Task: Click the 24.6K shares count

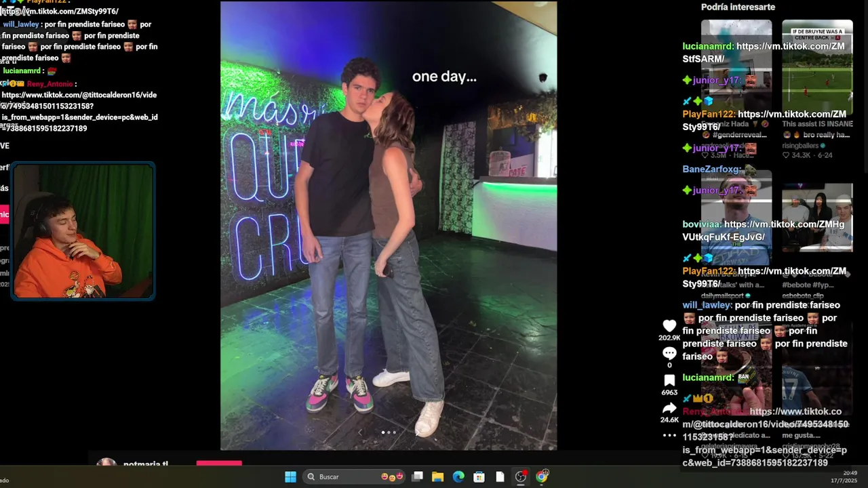Action: (x=669, y=420)
